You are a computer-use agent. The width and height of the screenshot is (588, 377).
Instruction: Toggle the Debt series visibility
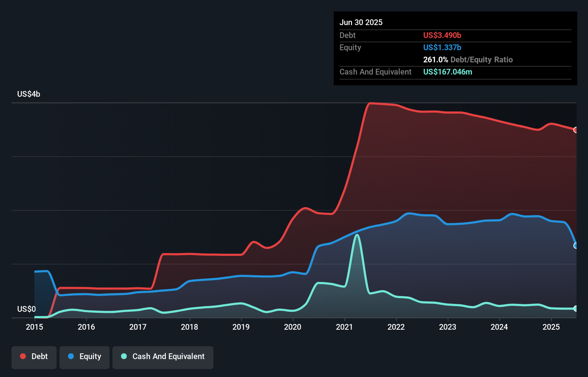point(34,356)
